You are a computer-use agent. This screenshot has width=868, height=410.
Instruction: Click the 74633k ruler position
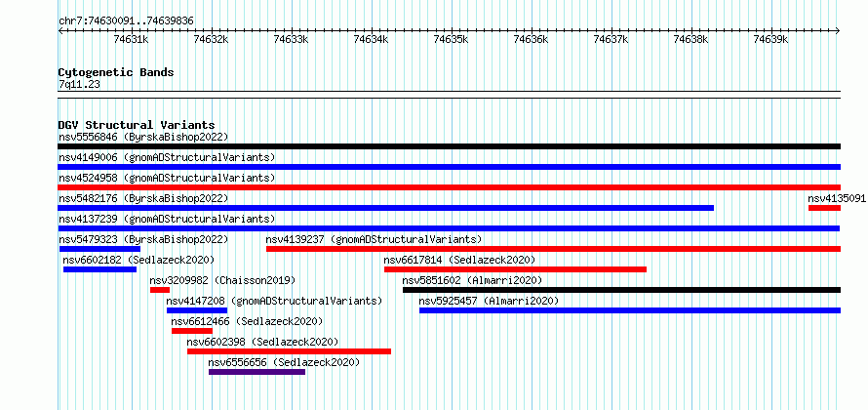click(x=292, y=39)
